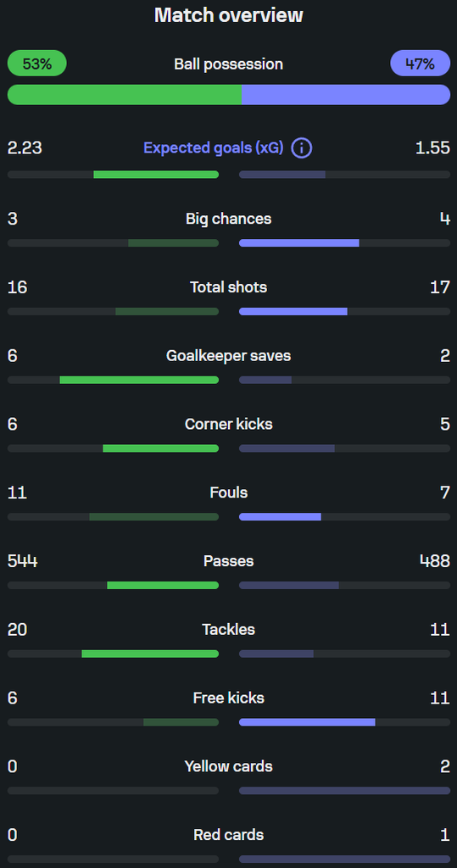Viewport: 457px width, 868px height.
Task: Click the Ball possession label
Action: [228, 64]
